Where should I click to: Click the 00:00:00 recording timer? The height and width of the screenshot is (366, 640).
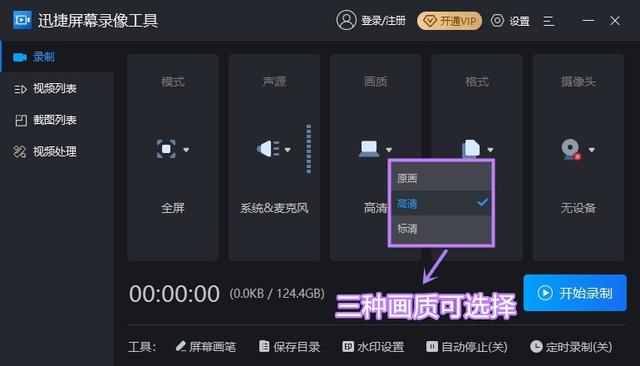pos(174,294)
